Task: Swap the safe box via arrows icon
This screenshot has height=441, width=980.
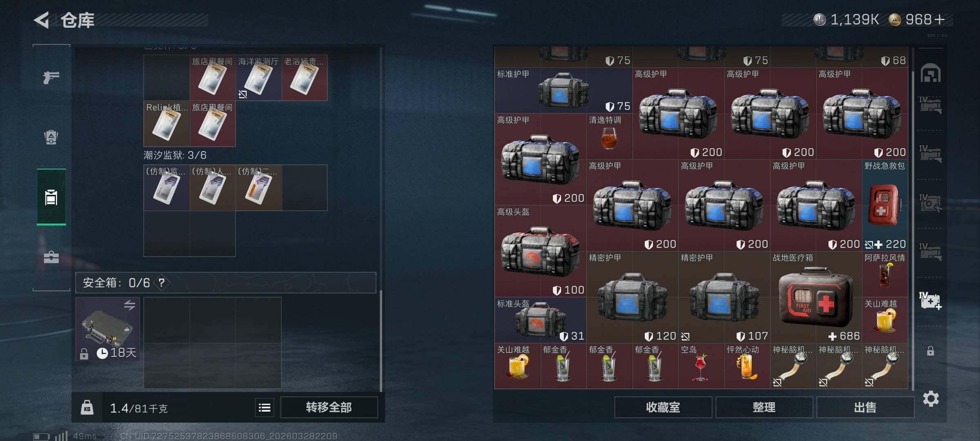Action: click(x=129, y=305)
